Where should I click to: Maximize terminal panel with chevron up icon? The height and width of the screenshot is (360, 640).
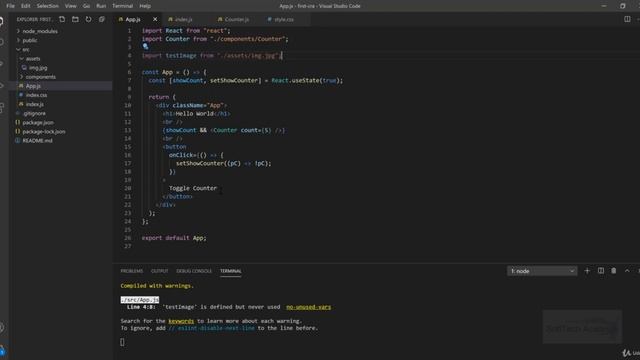click(627, 271)
